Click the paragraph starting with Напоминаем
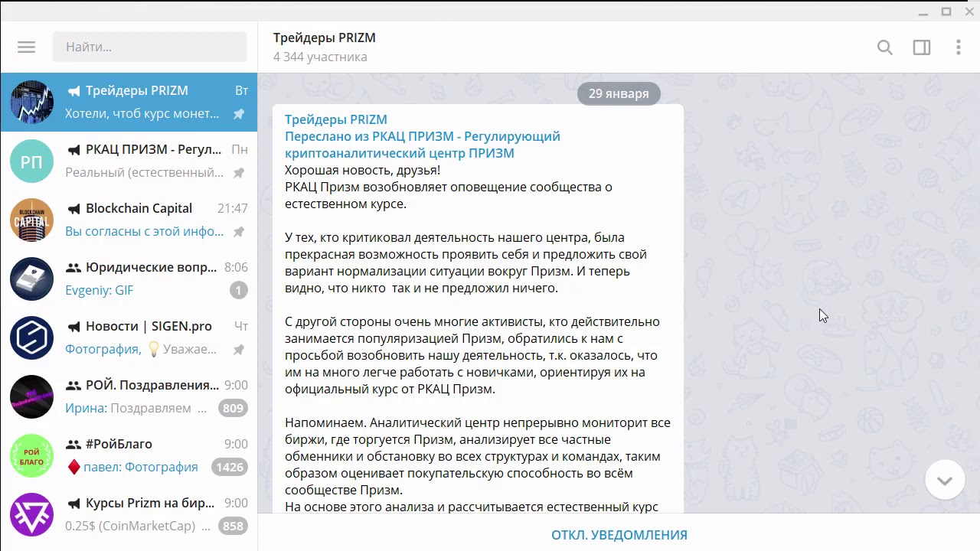The image size is (980, 551). pos(478,456)
